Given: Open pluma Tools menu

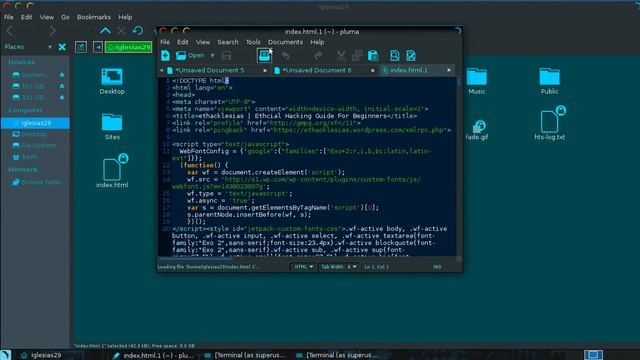Looking at the screenshot, I should pos(253,42).
